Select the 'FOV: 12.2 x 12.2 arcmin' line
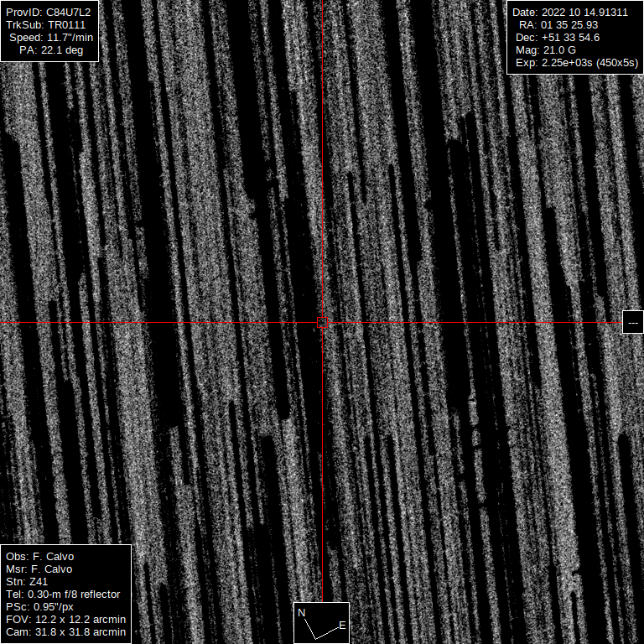644x644 pixels. coord(65,620)
